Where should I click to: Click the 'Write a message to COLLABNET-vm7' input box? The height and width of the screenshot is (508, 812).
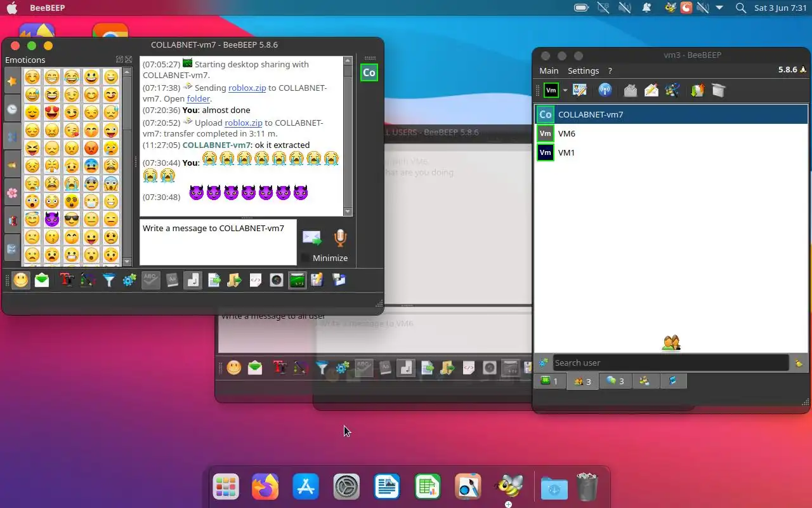[218, 242]
